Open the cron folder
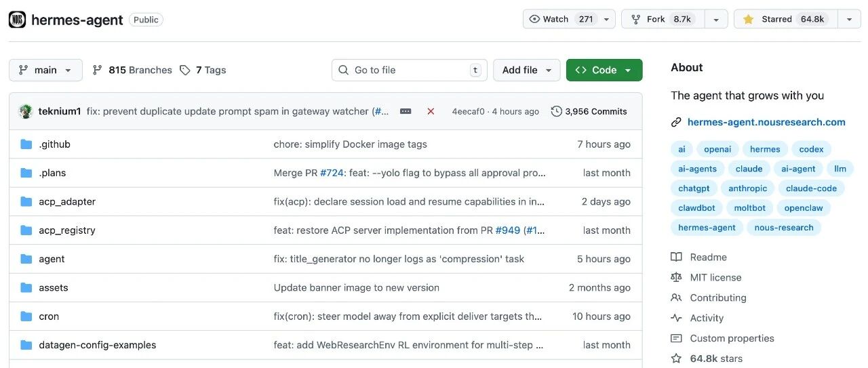The height and width of the screenshot is (368, 868). click(x=49, y=316)
